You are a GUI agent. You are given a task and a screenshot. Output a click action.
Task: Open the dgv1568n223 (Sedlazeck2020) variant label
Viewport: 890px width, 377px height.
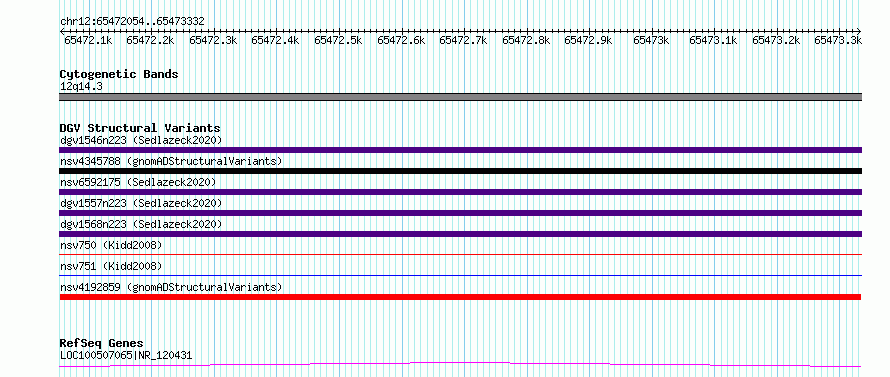141,224
